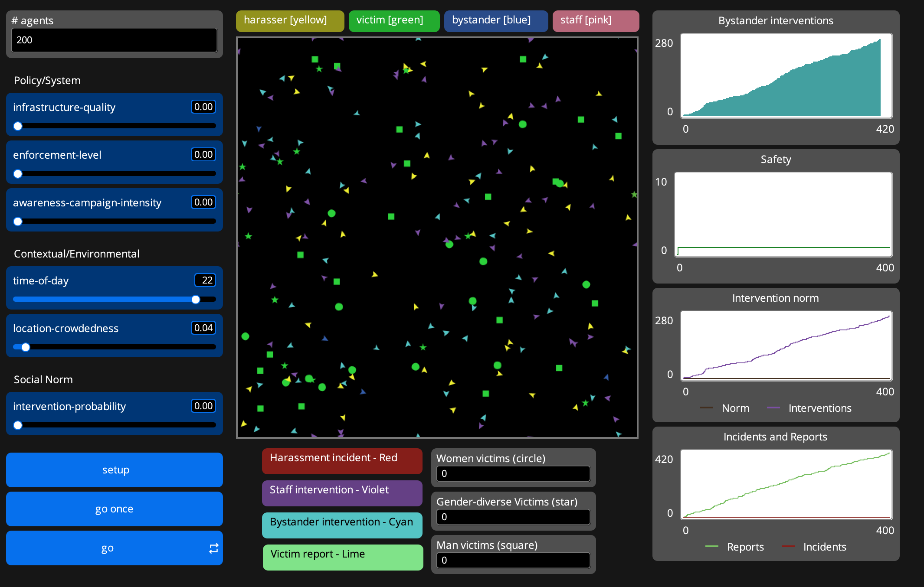Click the location-crowdedness slider handle

coord(26,347)
